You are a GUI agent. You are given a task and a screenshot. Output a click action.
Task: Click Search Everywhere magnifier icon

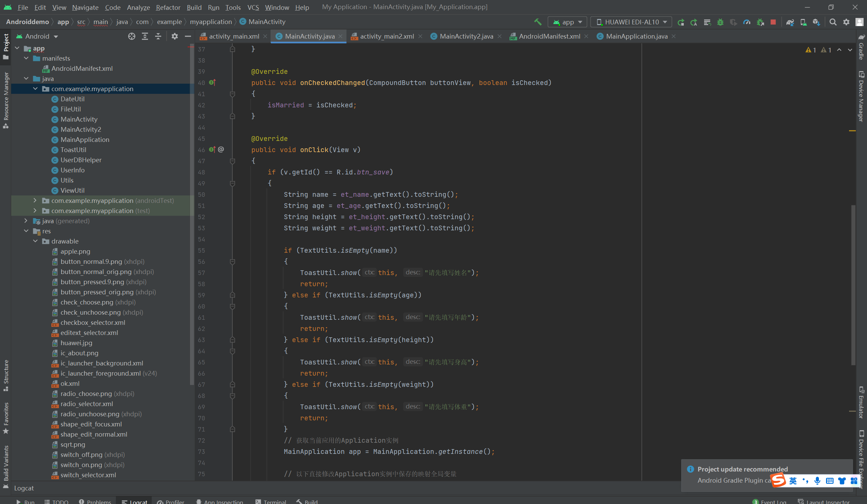tap(833, 22)
